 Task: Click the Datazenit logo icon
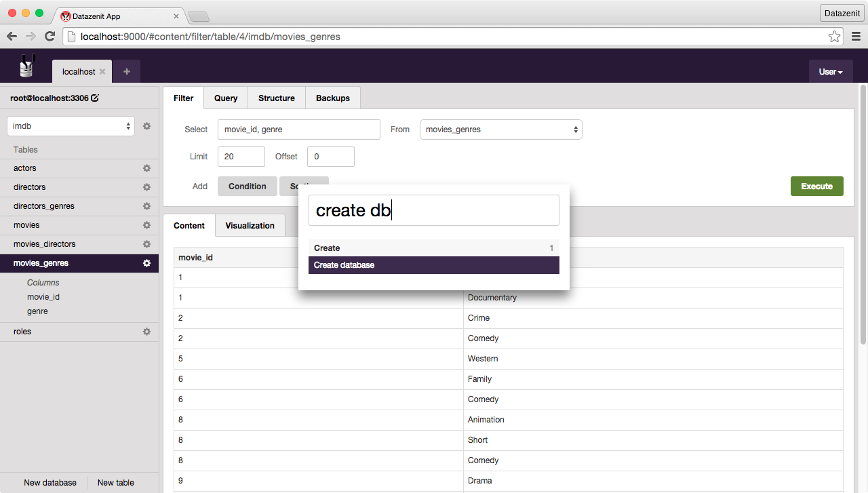pos(26,66)
